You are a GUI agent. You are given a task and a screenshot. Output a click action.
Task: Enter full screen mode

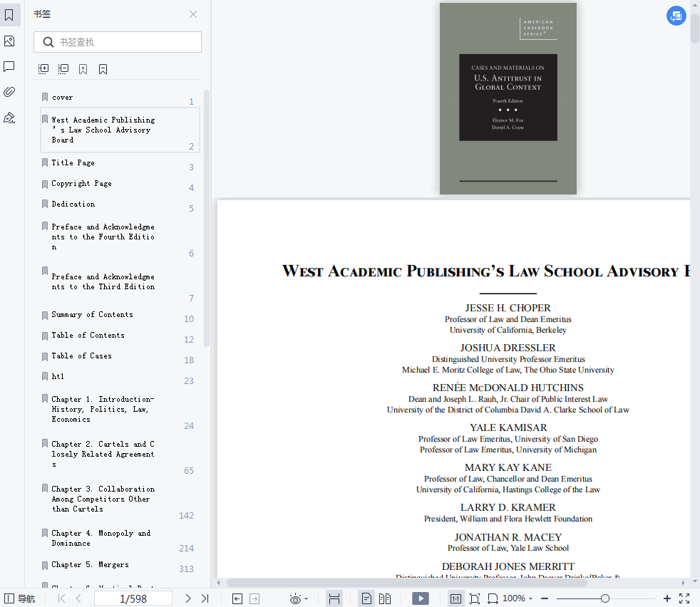point(684,598)
